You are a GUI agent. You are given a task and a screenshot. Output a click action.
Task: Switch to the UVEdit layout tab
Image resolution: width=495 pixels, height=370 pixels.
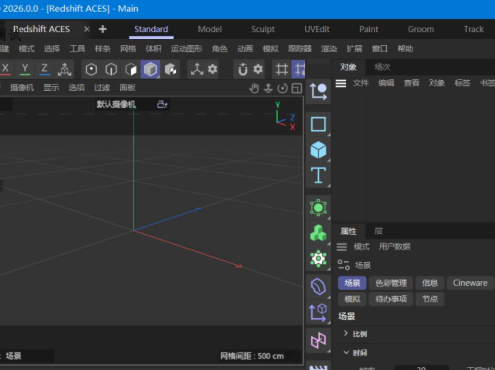(x=317, y=29)
